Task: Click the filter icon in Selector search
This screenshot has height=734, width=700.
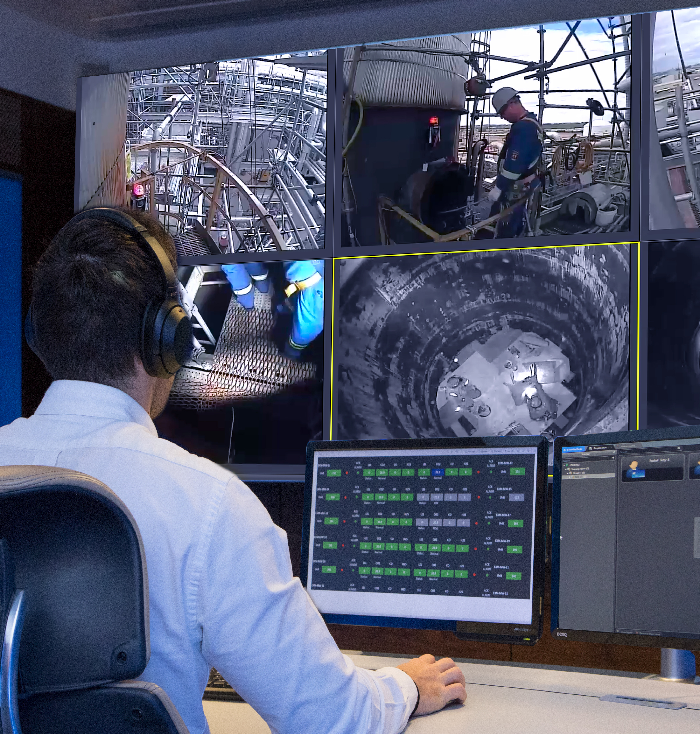Action: (x=613, y=458)
